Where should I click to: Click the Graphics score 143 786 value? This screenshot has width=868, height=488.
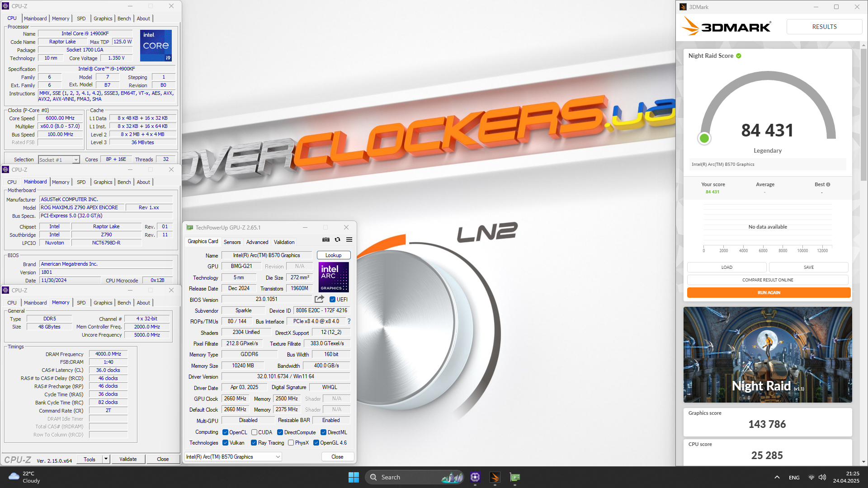click(x=767, y=424)
